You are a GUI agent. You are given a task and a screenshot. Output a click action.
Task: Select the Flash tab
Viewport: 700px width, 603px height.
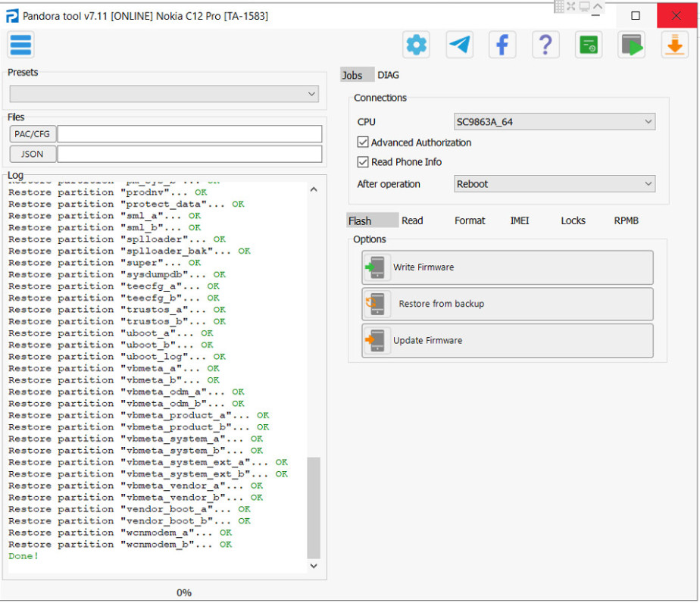371,220
